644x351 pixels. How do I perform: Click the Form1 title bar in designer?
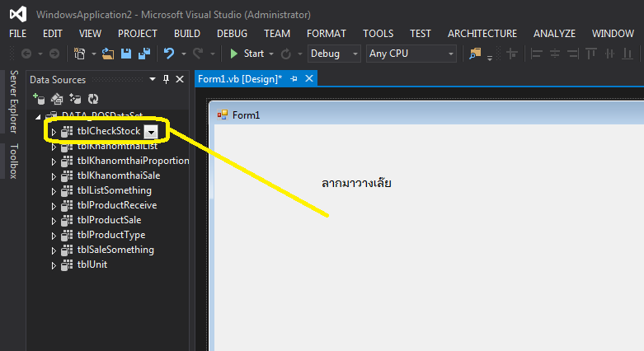[x=426, y=115]
